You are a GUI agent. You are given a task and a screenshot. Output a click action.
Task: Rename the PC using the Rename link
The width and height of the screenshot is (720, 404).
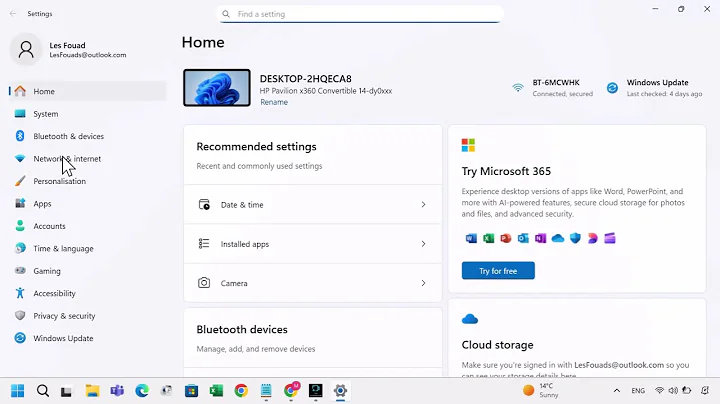click(x=274, y=102)
